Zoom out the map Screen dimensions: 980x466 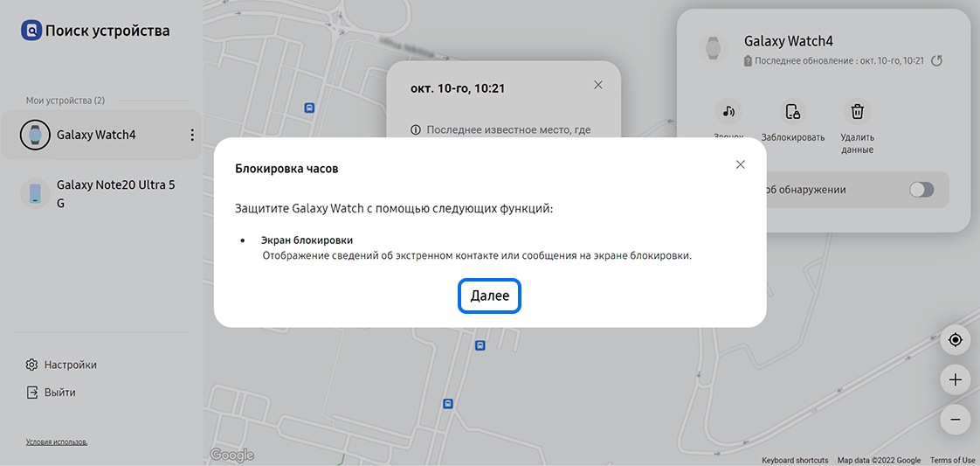point(955,420)
